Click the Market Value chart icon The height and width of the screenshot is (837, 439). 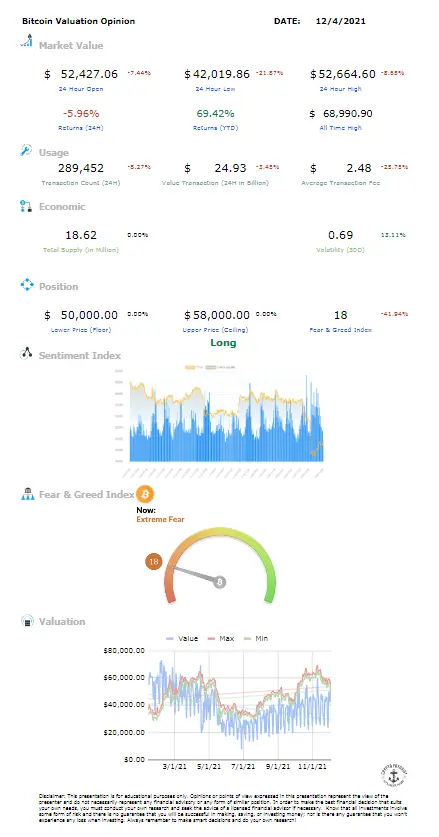coord(27,41)
